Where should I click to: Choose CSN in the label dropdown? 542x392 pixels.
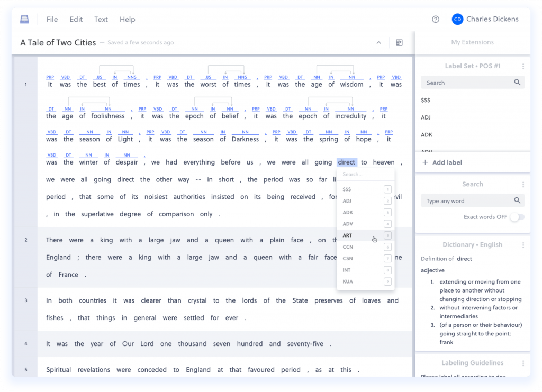click(366, 258)
